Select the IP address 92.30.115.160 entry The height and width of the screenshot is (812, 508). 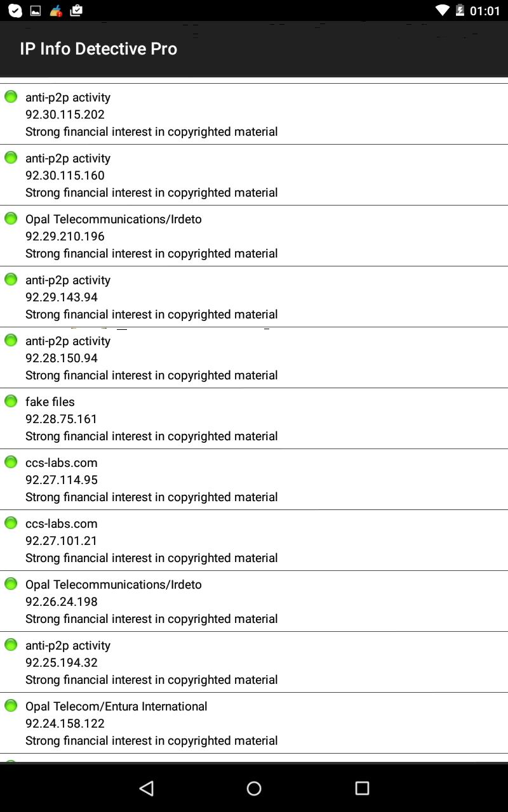pos(254,175)
